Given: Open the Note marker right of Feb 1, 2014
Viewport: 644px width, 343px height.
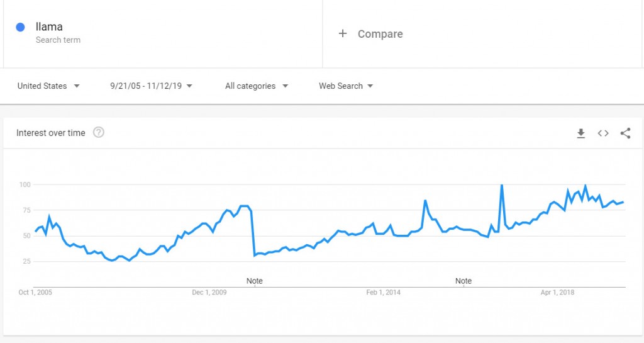Looking at the screenshot, I should 464,281.
